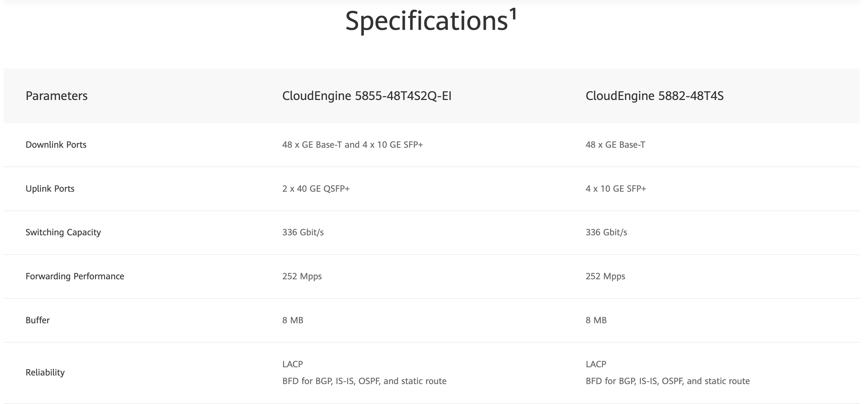Click the CloudEngine 5882-48T4S column header
This screenshot has height=404, width=868.
(x=654, y=96)
